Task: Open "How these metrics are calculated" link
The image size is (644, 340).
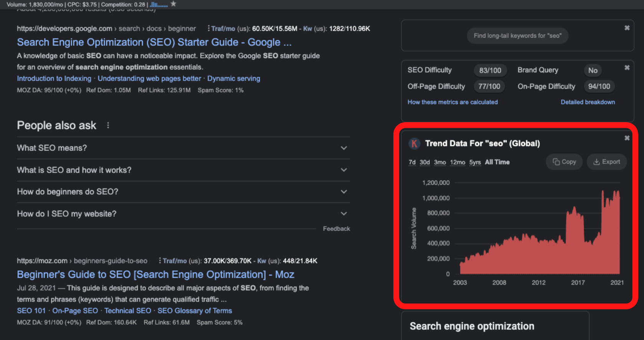Action: (452, 102)
